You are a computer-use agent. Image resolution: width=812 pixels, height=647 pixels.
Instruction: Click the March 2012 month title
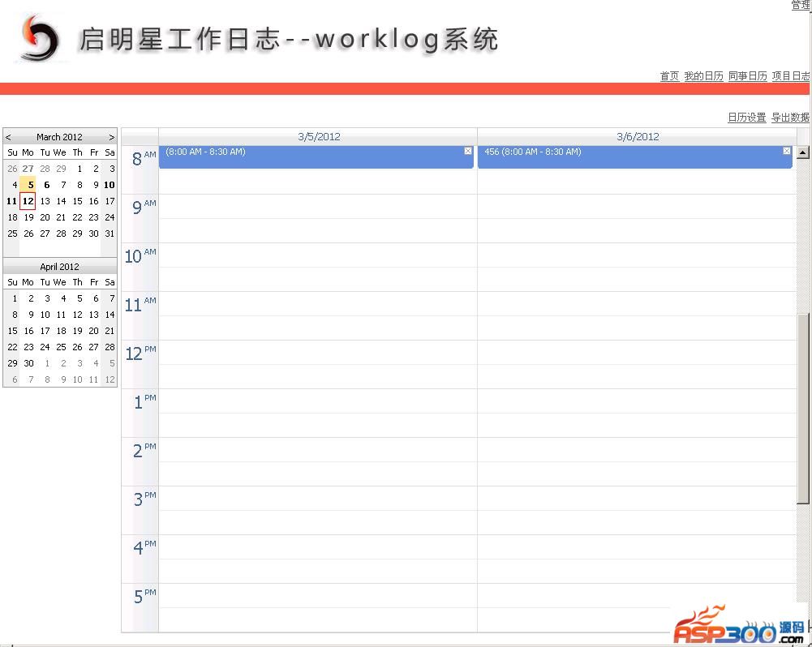tap(59, 137)
